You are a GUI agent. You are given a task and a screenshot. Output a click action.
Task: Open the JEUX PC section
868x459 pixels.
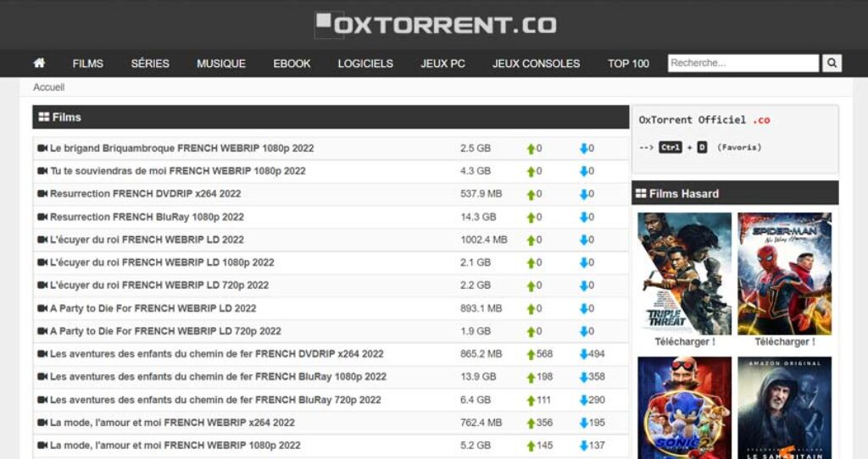pos(442,64)
